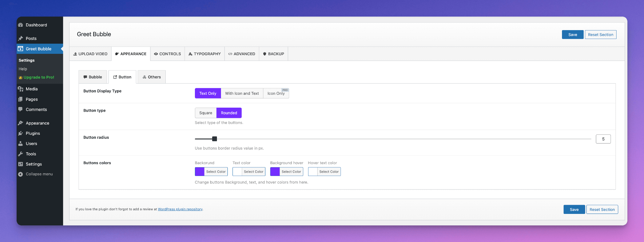Click the Button radius value field
644x242 pixels.
pos(603,139)
